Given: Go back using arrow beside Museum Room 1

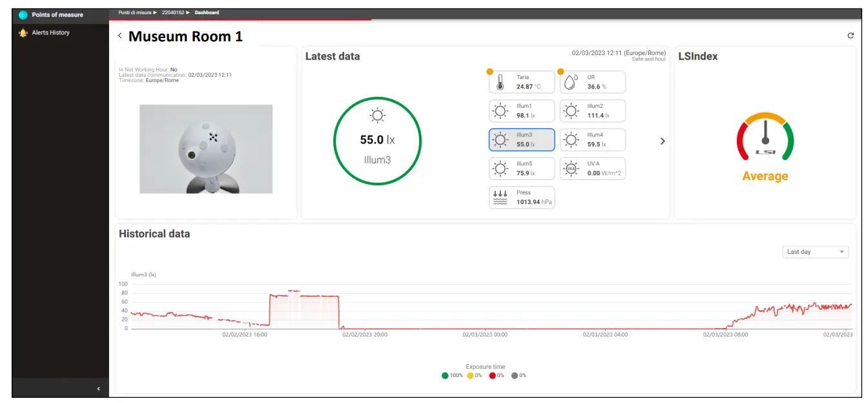Looking at the screenshot, I should pos(120,36).
